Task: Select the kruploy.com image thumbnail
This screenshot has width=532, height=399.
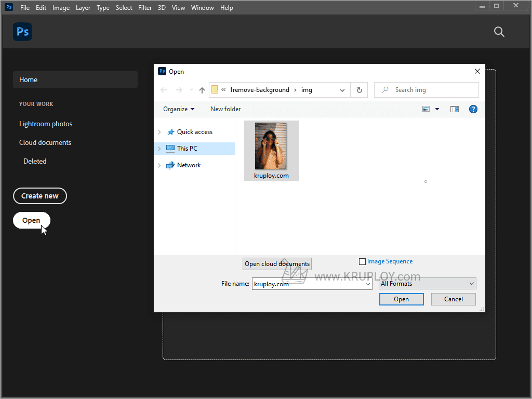Action: [271, 151]
